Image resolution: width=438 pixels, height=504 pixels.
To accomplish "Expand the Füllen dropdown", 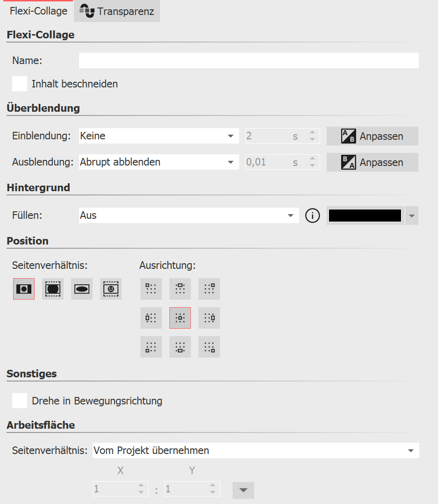I will pos(189,216).
